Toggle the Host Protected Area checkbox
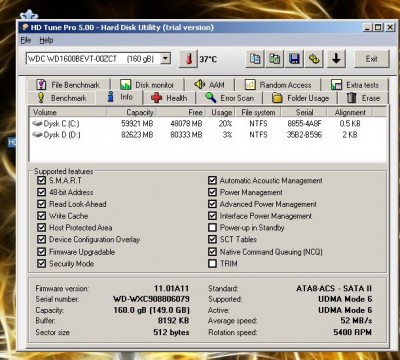Screen dimensions: 400x360 tap(41, 228)
